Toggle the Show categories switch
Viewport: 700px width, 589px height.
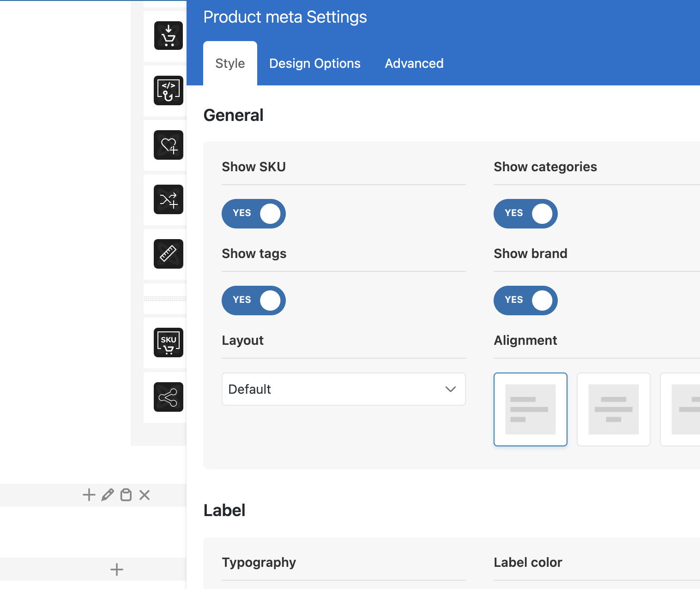(525, 214)
